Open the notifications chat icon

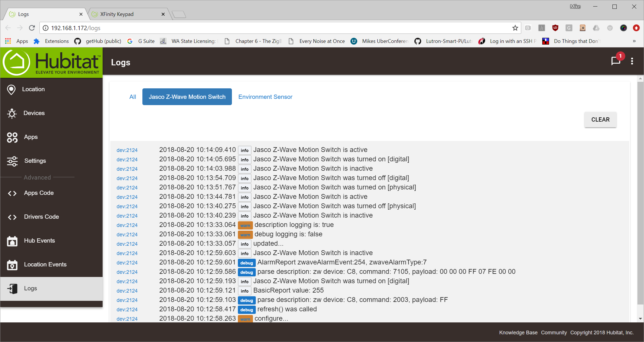tap(616, 61)
